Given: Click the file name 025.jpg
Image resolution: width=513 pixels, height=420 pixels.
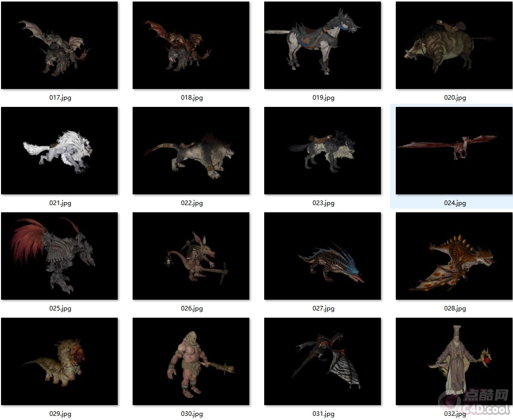Looking at the screenshot, I should pos(60,308).
